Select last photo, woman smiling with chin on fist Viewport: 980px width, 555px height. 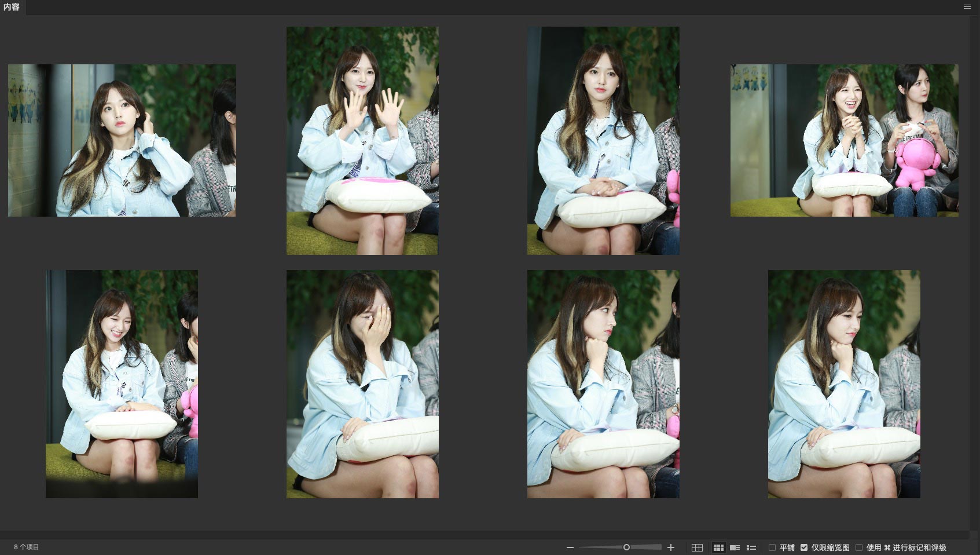[844, 384]
